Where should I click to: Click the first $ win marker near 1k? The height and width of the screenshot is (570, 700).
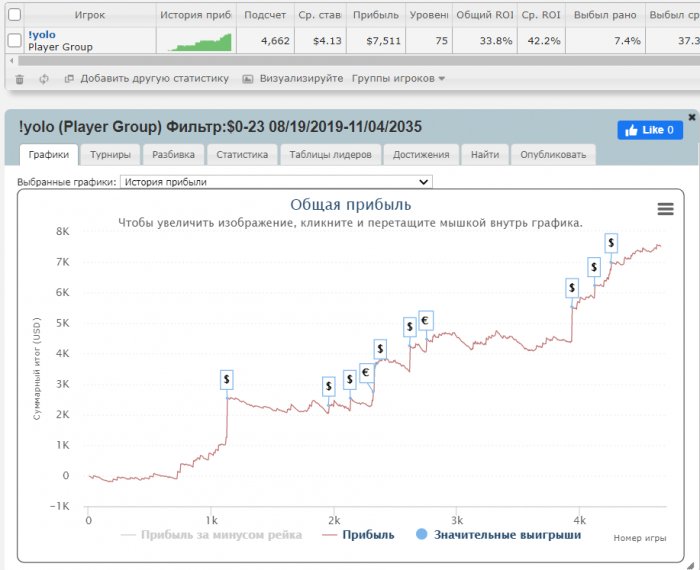click(227, 379)
